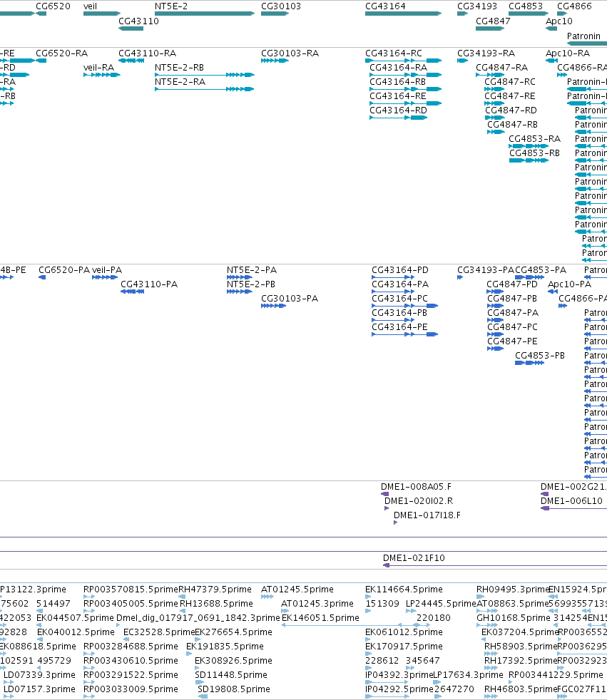This screenshot has width=607, height=700.
Task: Click the CG4847 gene label
Action: [493, 21]
